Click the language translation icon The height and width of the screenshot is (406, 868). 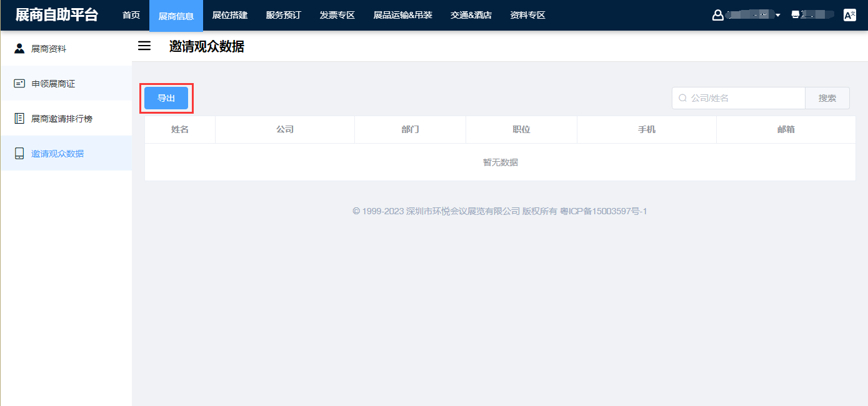tap(849, 16)
